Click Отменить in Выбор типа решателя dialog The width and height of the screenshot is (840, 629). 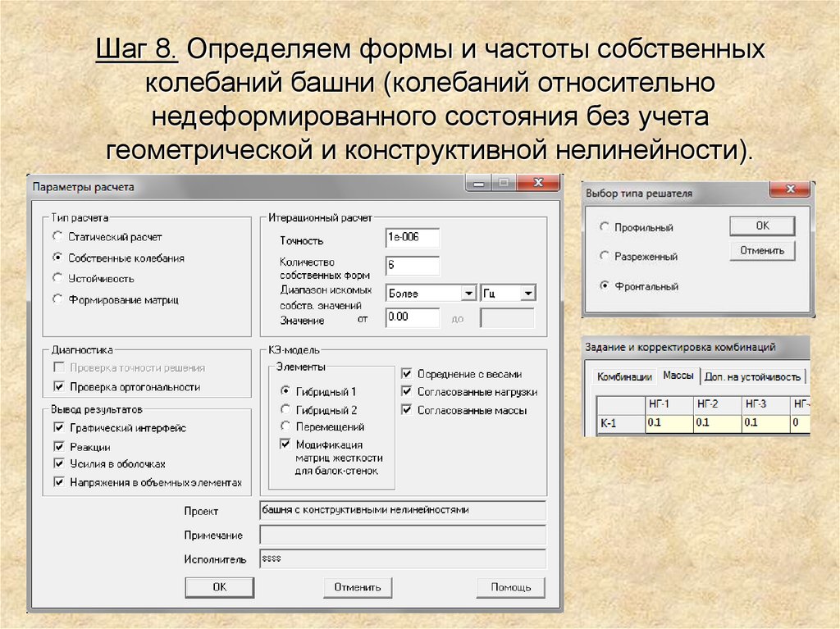point(762,250)
